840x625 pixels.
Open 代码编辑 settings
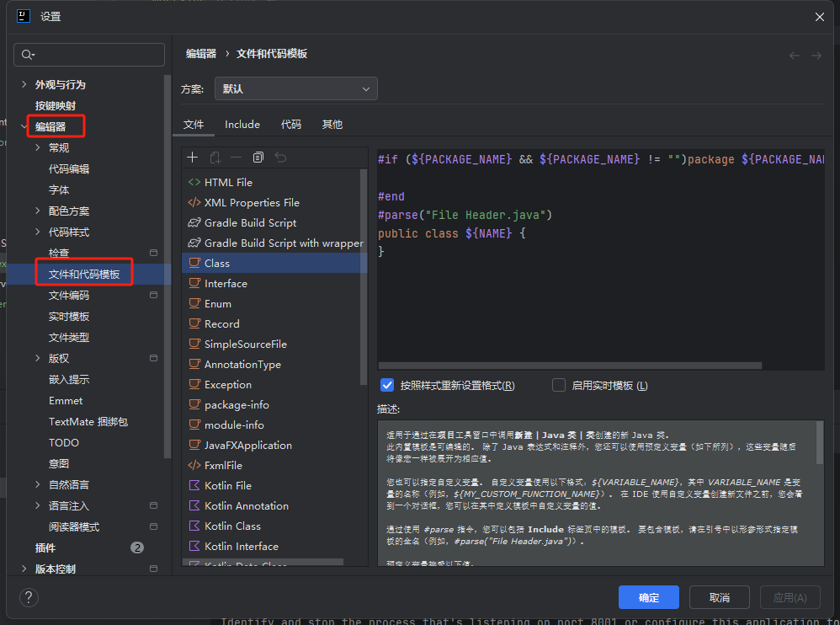coord(69,168)
